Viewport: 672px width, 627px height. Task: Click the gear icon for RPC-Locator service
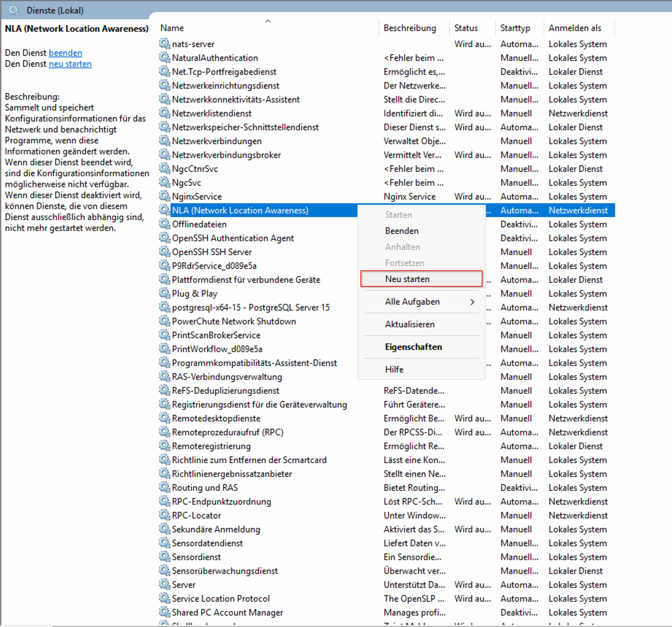[x=164, y=515]
